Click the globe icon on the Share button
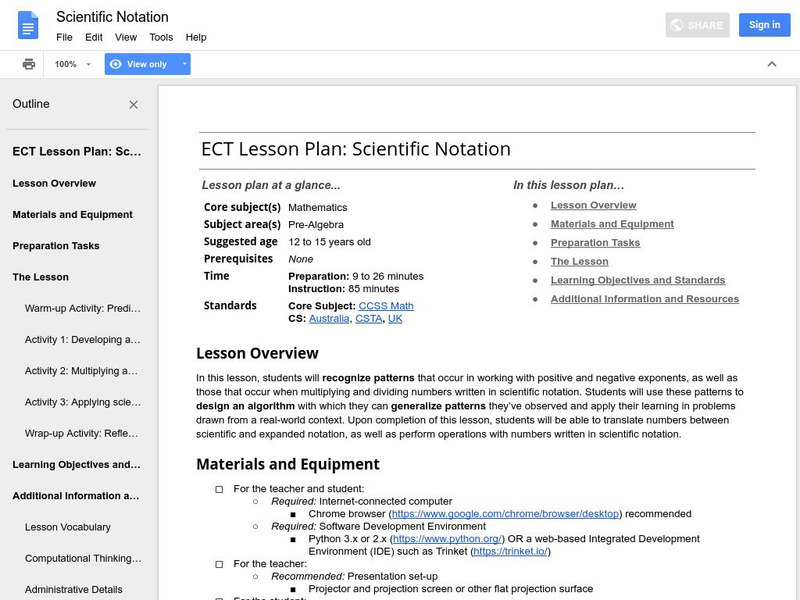 [677, 25]
